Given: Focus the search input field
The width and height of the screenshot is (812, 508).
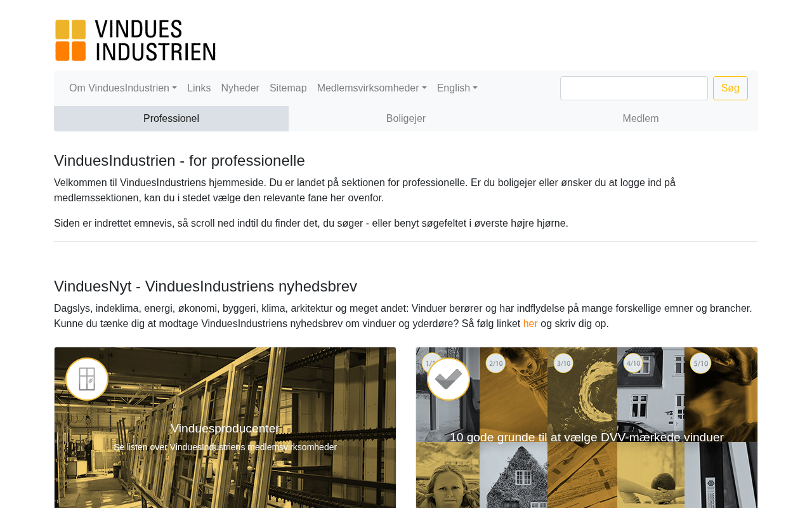Looking at the screenshot, I should [634, 88].
